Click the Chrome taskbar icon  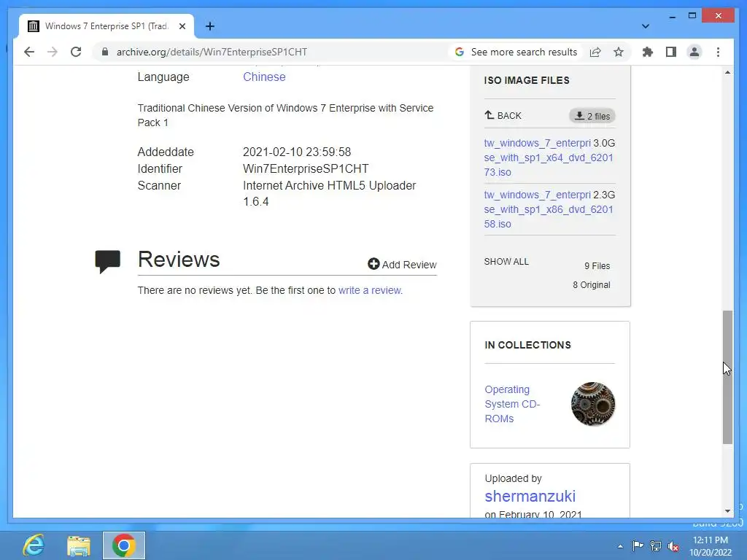click(124, 545)
